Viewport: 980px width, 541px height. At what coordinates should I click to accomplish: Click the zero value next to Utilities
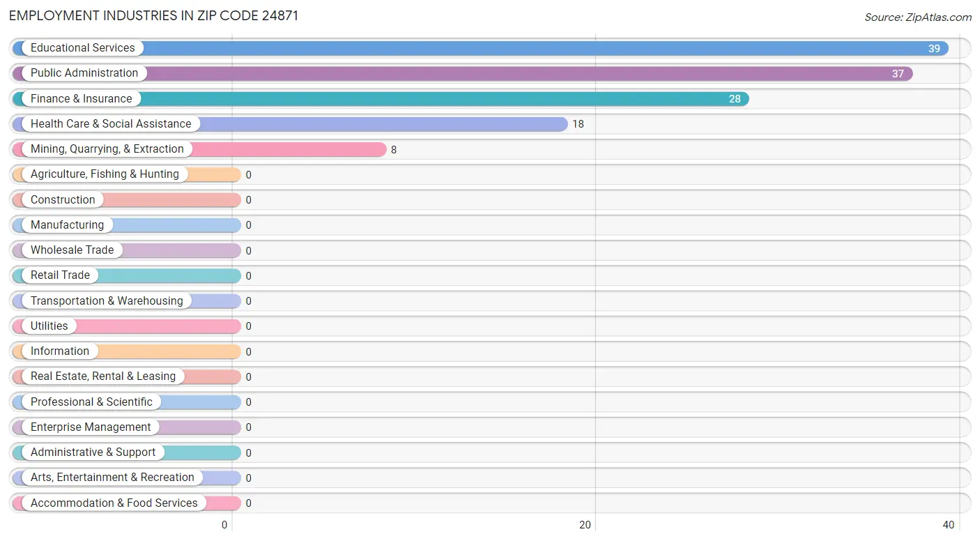(x=248, y=327)
